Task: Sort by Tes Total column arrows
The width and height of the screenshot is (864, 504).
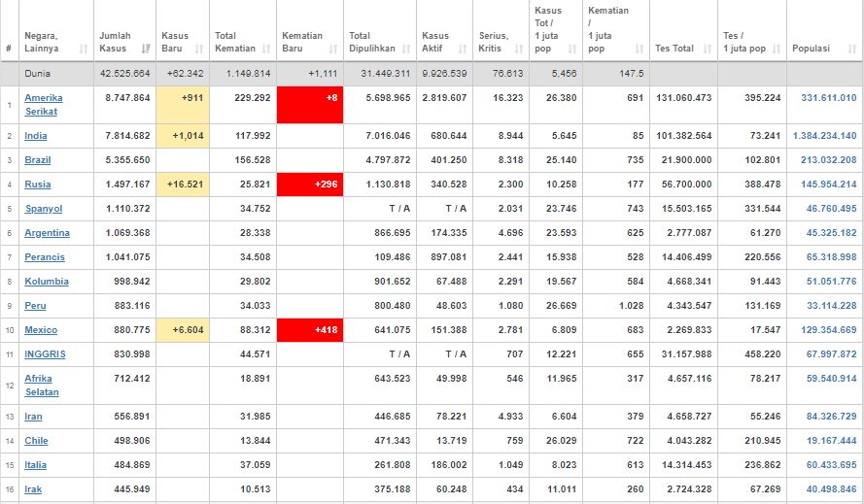Action: (708, 49)
